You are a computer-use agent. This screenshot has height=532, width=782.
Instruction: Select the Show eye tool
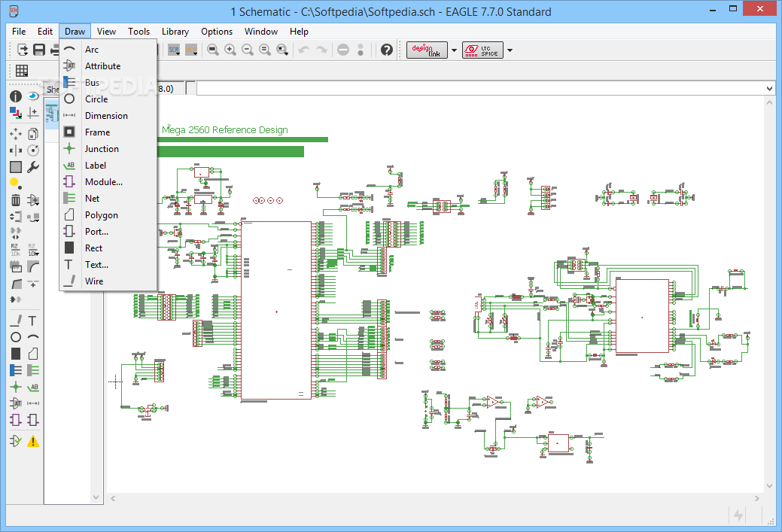[33, 96]
